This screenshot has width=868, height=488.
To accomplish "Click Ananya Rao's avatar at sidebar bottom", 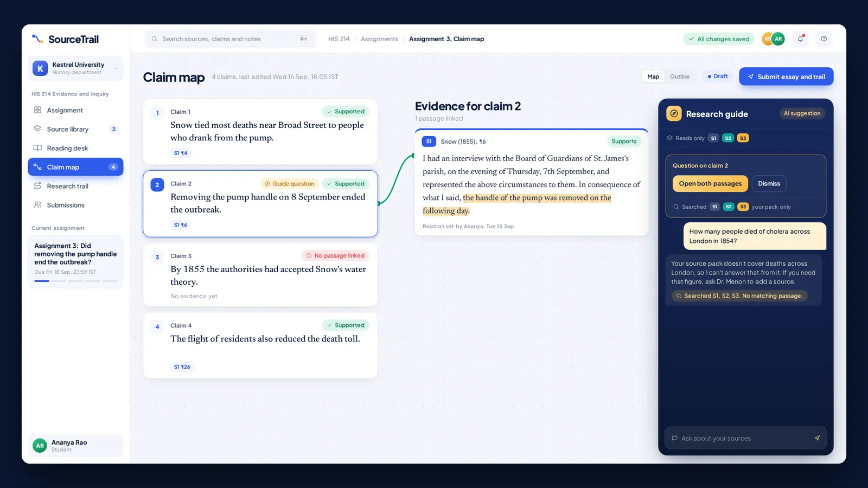I will click(40, 446).
